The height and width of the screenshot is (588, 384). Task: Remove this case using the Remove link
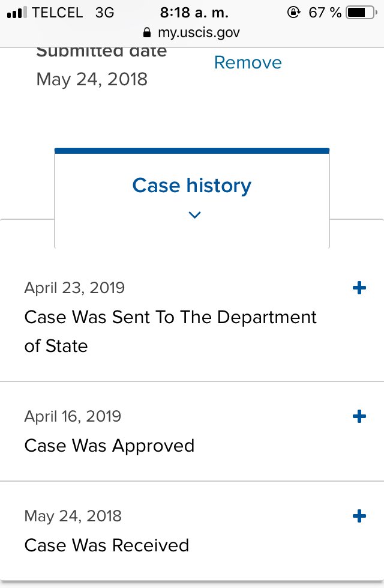click(x=248, y=62)
